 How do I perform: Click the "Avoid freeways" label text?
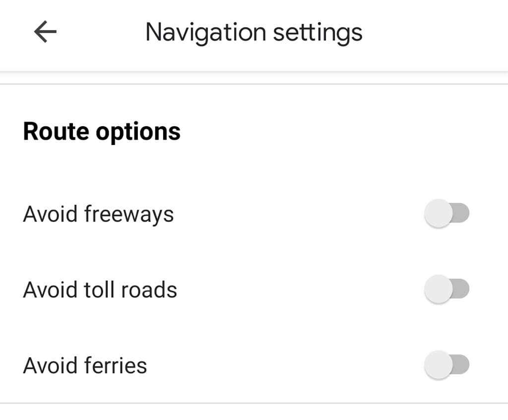tap(98, 214)
